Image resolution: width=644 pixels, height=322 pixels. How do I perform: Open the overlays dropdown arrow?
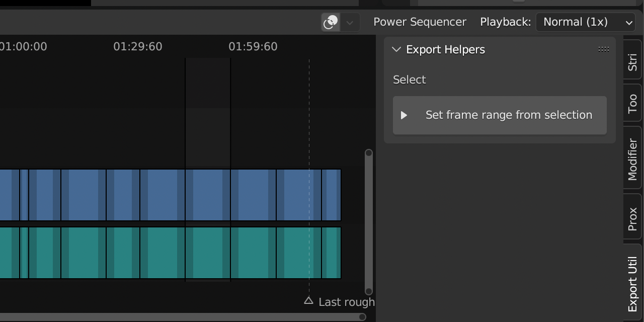[x=350, y=22]
